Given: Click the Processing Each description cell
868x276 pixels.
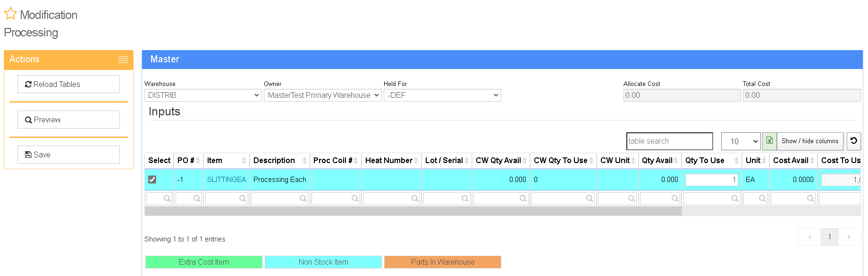Looking at the screenshot, I should 279,180.
